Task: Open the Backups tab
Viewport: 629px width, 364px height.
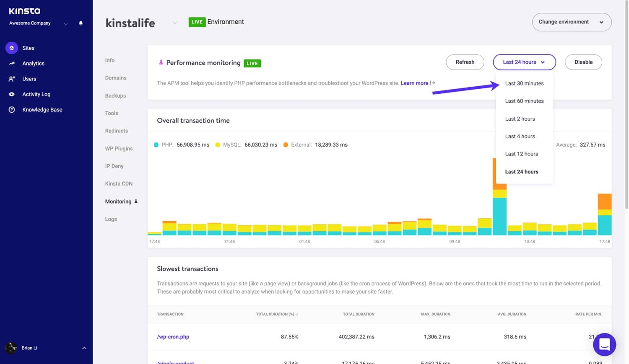Action: pyautogui.click(x=115, y=96)
